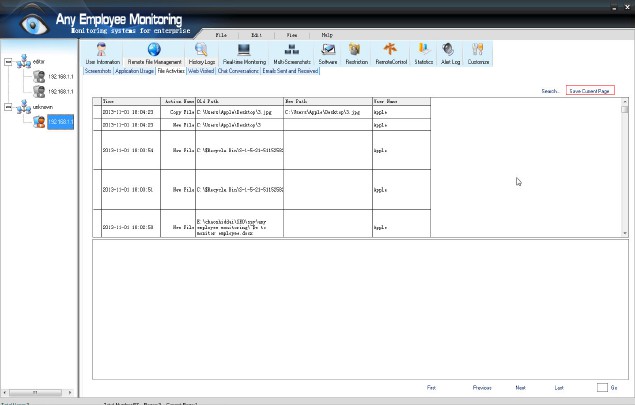The image size is (635, 405).
Task: Click the table's scroll up arrow
Action: [x=625, y=102]
